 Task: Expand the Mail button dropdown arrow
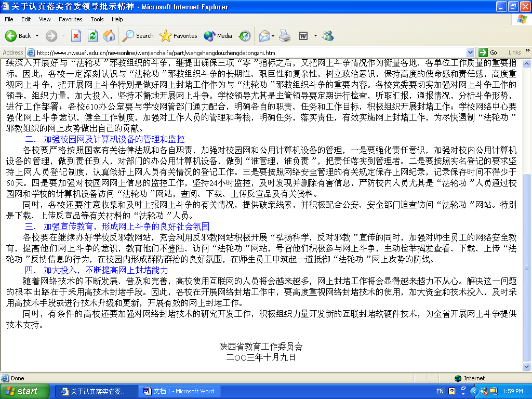tap(272, 36)
